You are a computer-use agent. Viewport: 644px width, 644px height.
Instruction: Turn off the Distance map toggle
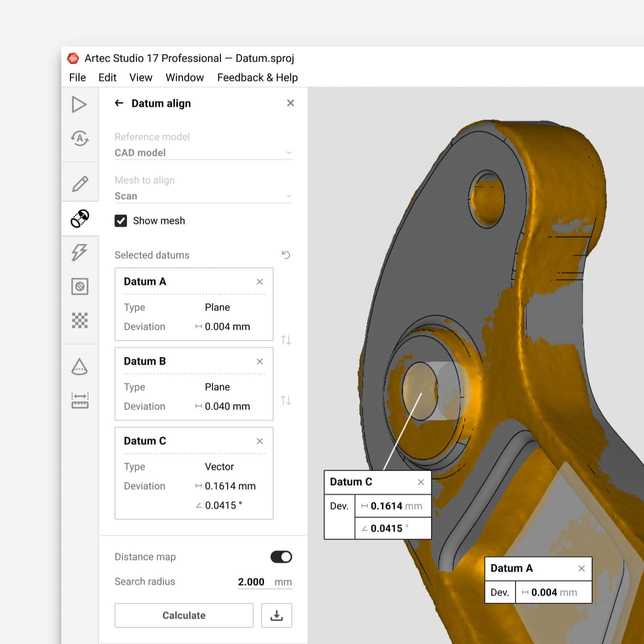(281, 557)
